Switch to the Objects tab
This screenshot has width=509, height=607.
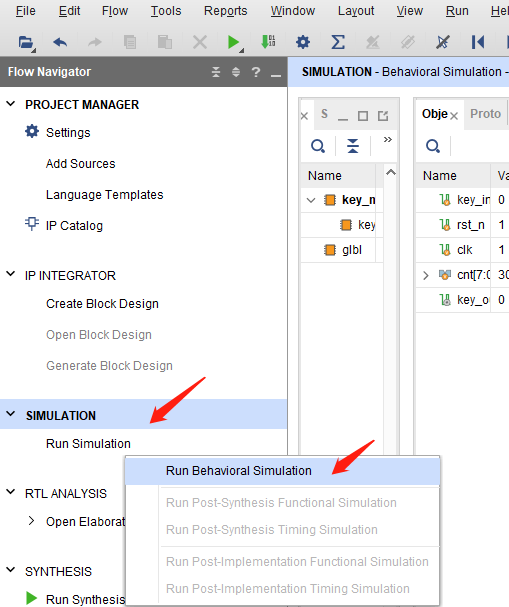[x=435, y=114]
